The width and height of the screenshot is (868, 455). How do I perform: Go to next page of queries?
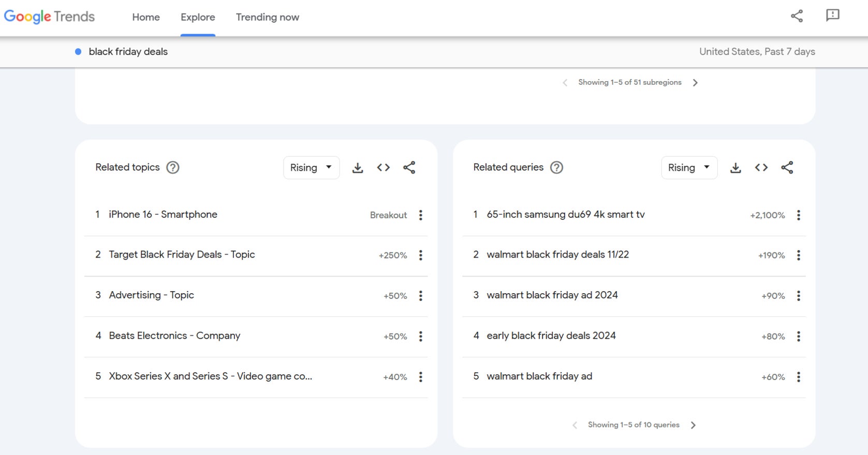693,425
